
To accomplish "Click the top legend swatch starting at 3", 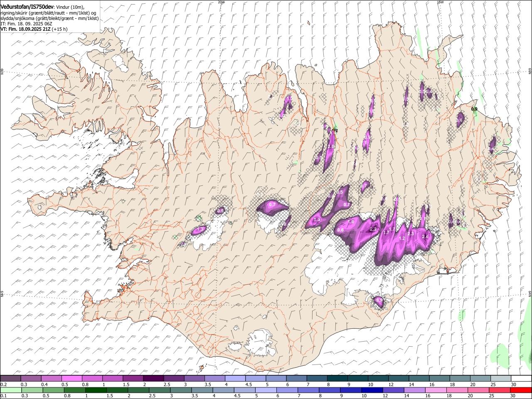I will 195,379.
